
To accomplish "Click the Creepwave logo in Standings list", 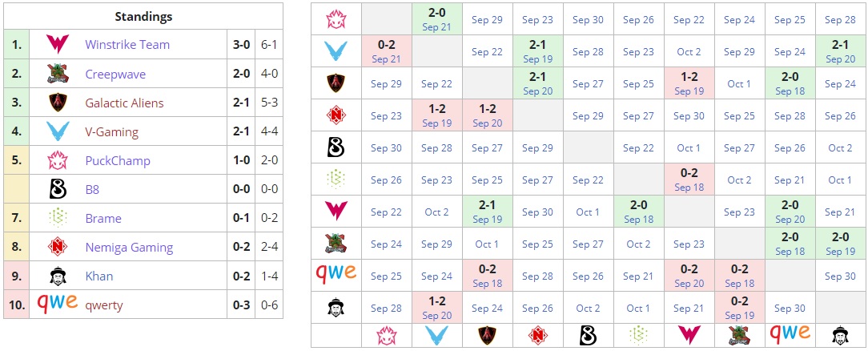I will (x=57, y=74).
